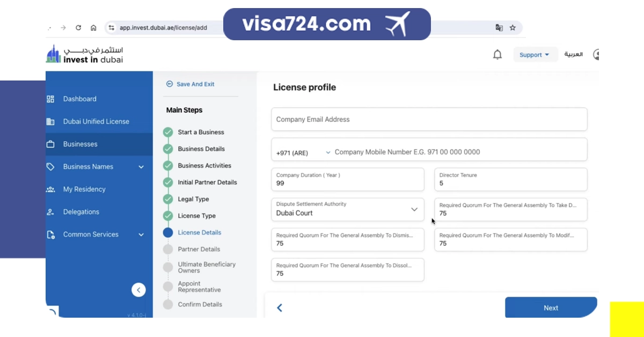Select the completed Legal Type step

tap(193, 199)
